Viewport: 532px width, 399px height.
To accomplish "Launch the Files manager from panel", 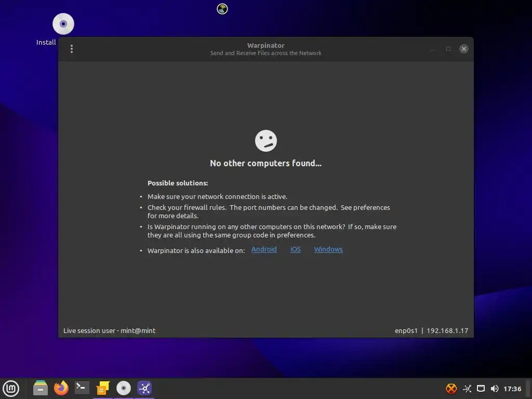I will (41, 388).
